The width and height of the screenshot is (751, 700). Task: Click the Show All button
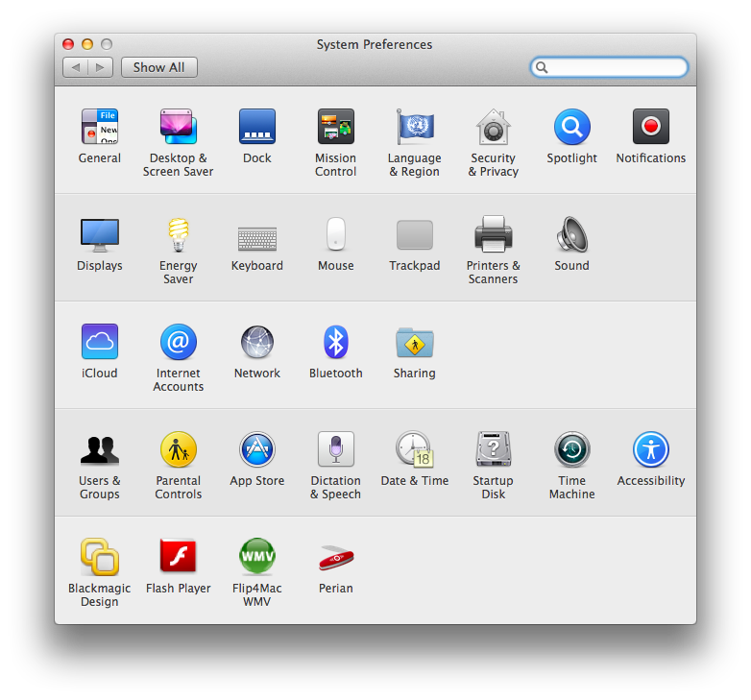[158, 67]
